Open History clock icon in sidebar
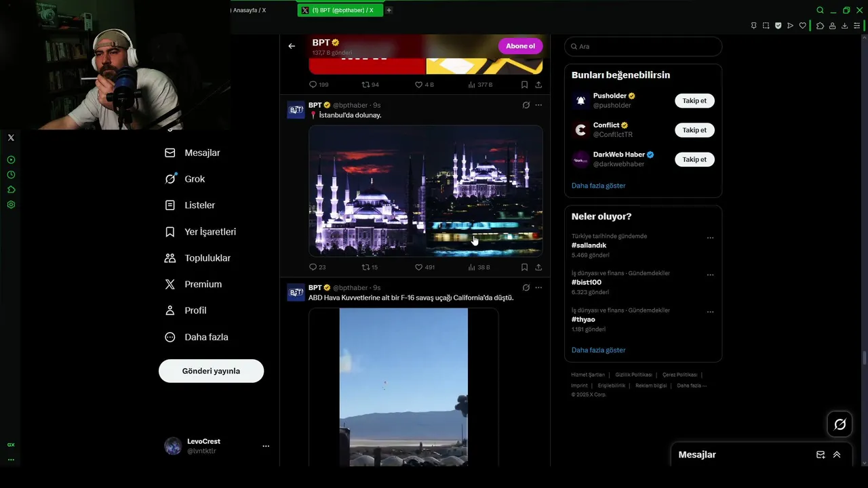This screenshot has height=488, width=868. pos(11,175)
